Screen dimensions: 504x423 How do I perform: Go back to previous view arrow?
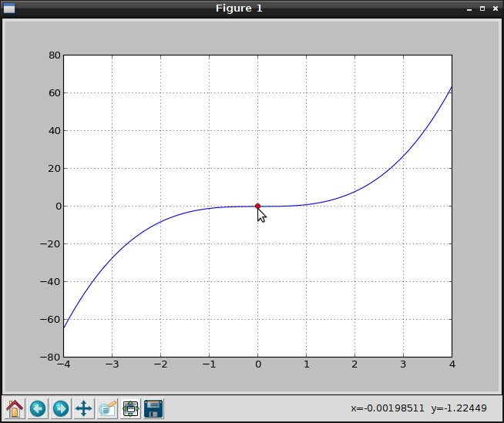click(x=38, y=408)
